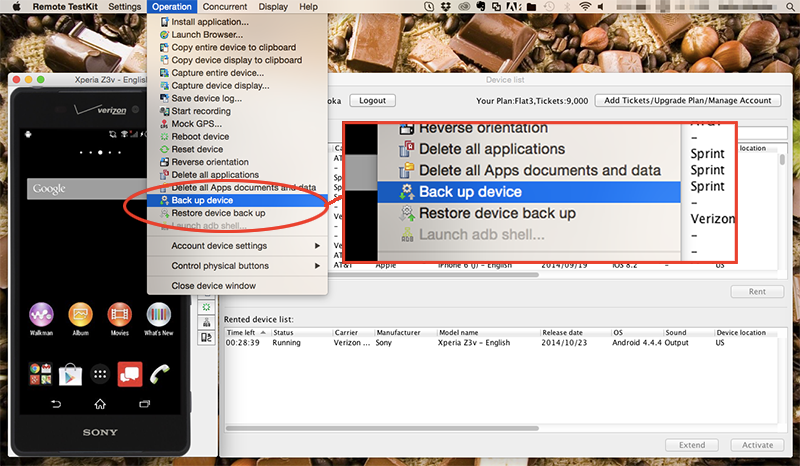Select the 00:28:39 rented device row
Viewport: 800px width, 466px height.
(x=502, y=343)
